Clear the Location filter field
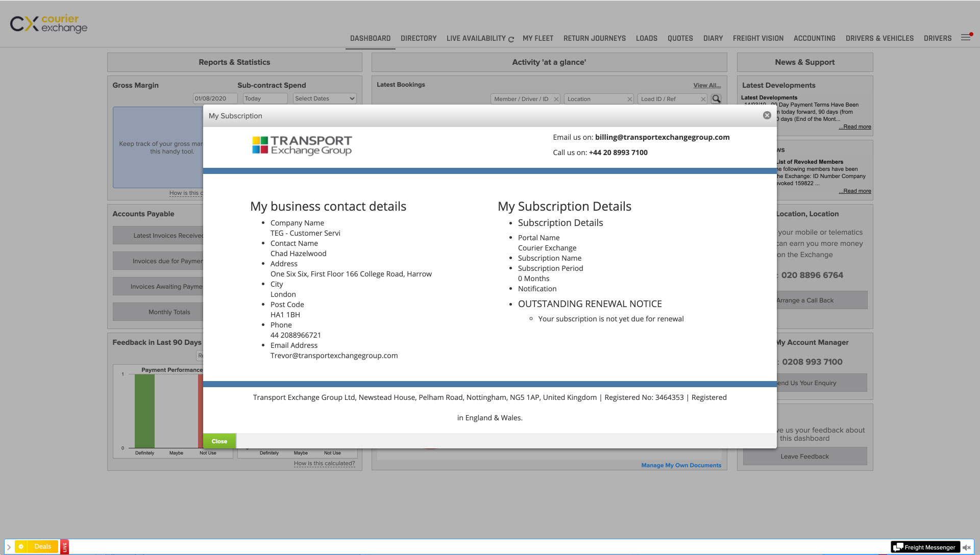The height and width of the screenshot is (555, 980). coord(630,99)
